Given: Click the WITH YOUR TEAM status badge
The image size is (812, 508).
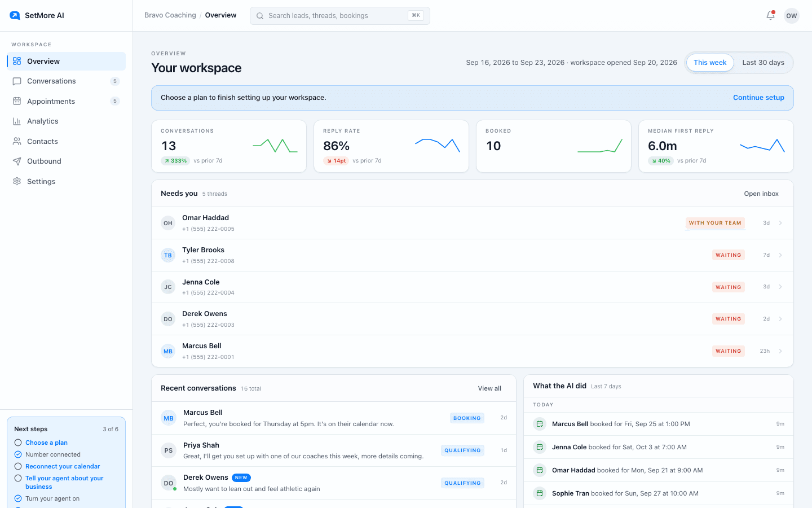Looking at the screenshot, I should tap(715, 223).
